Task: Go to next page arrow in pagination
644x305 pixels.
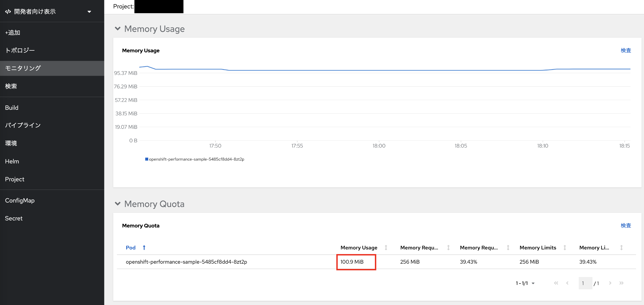Action: pos(610,283)
